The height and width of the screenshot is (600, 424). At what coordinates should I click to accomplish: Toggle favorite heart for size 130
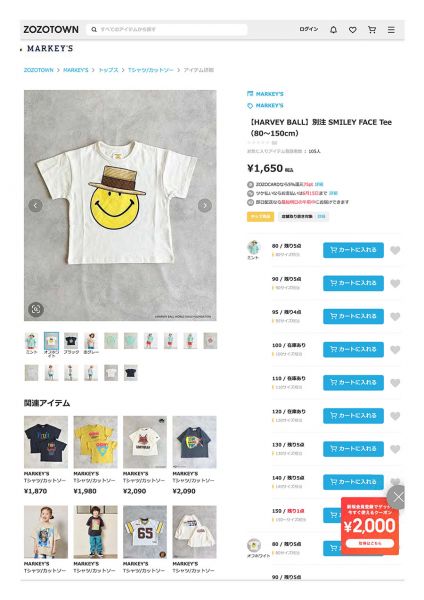[x=395, y=449]
